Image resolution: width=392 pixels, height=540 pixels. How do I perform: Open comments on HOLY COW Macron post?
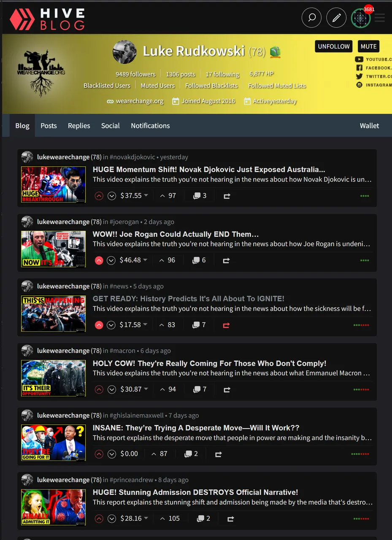(x=200, y=389)
